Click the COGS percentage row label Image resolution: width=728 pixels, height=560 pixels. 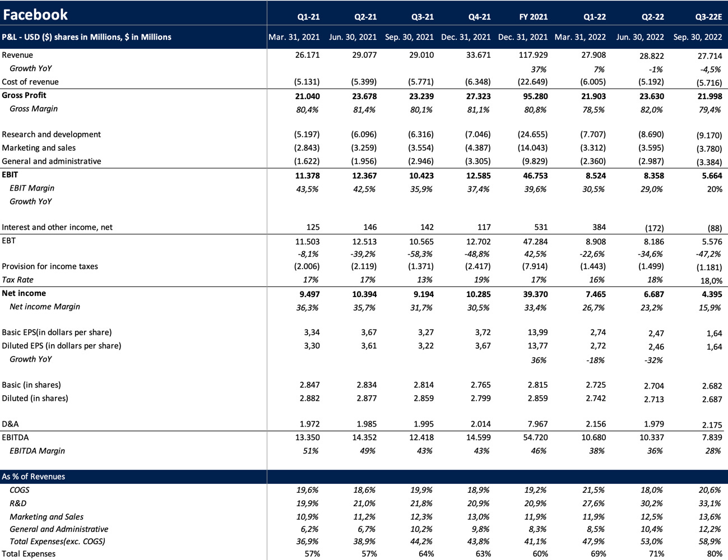pyautogui.click(x=20, y=491)
